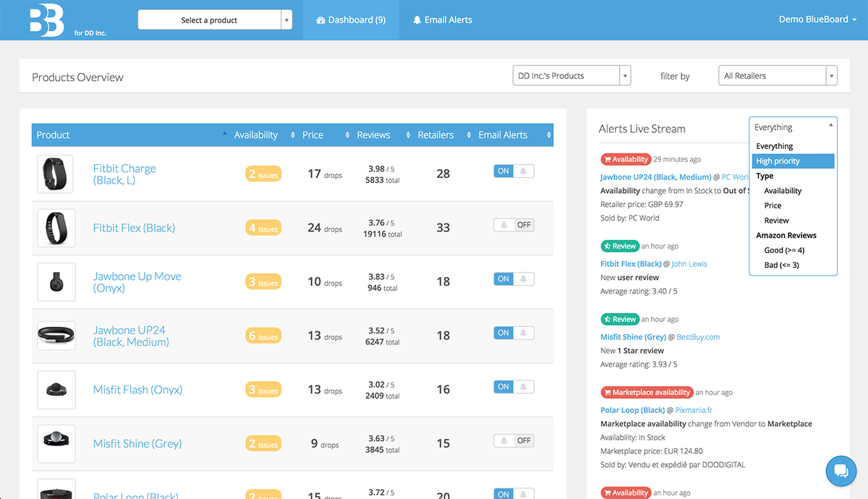868x499 pixels.
Task: Open Jawbone Up Move (Onyx) product link
Action: tap(137, 282)
